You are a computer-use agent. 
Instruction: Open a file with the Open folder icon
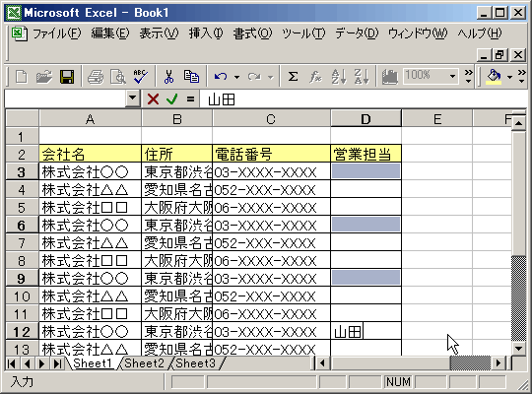[x=44, y=77]
